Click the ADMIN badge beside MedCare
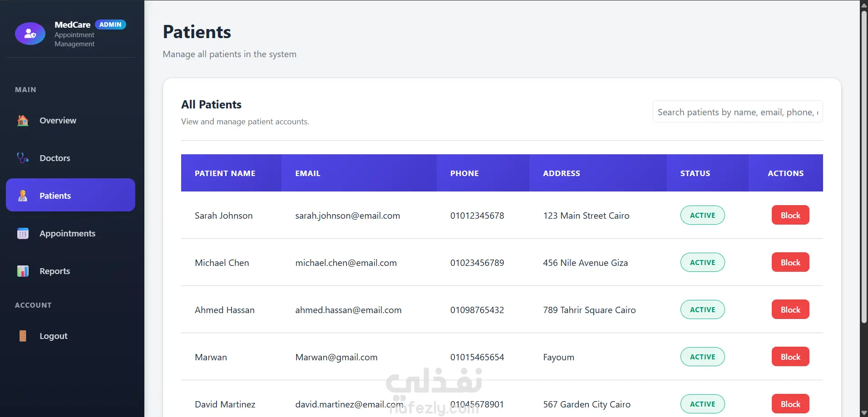This screenshot has height=417, width=868. [110, 25]
